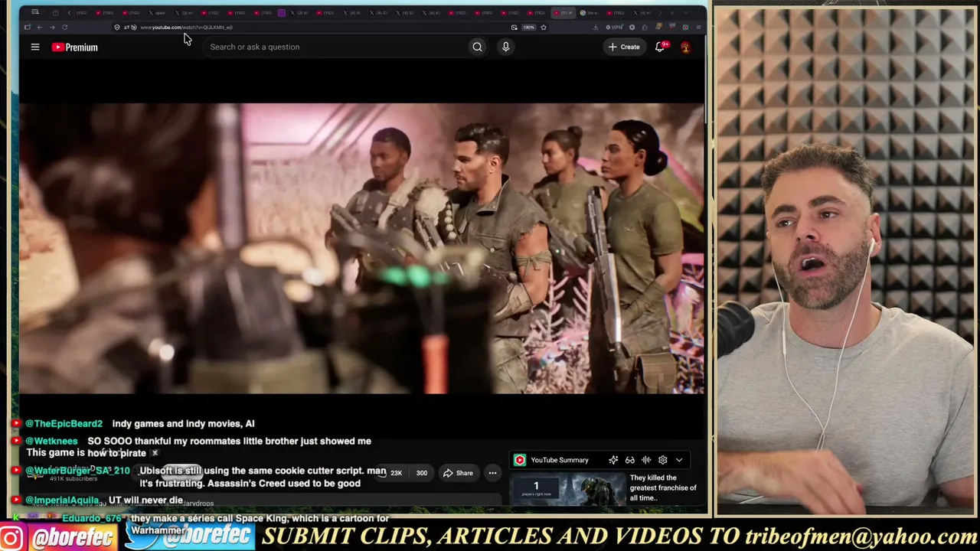Like the video showing 23K likes
980x551 pixels.
[390, 473]
